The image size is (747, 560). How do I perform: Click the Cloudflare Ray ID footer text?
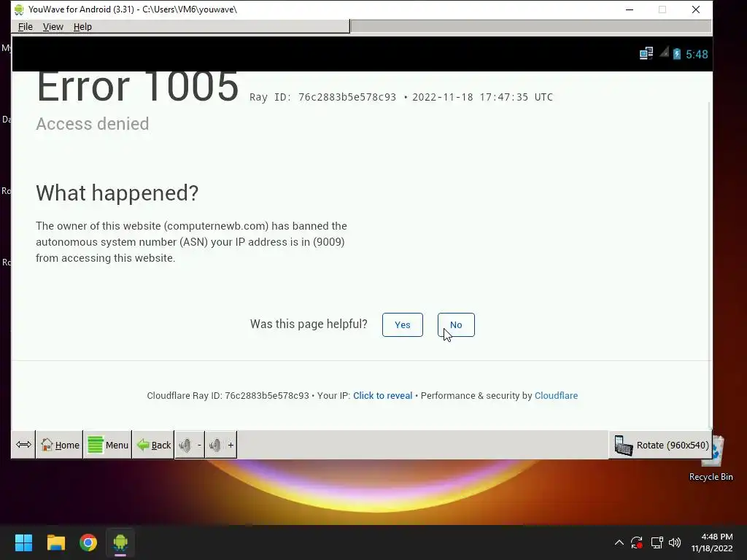(x=228, y=396)
